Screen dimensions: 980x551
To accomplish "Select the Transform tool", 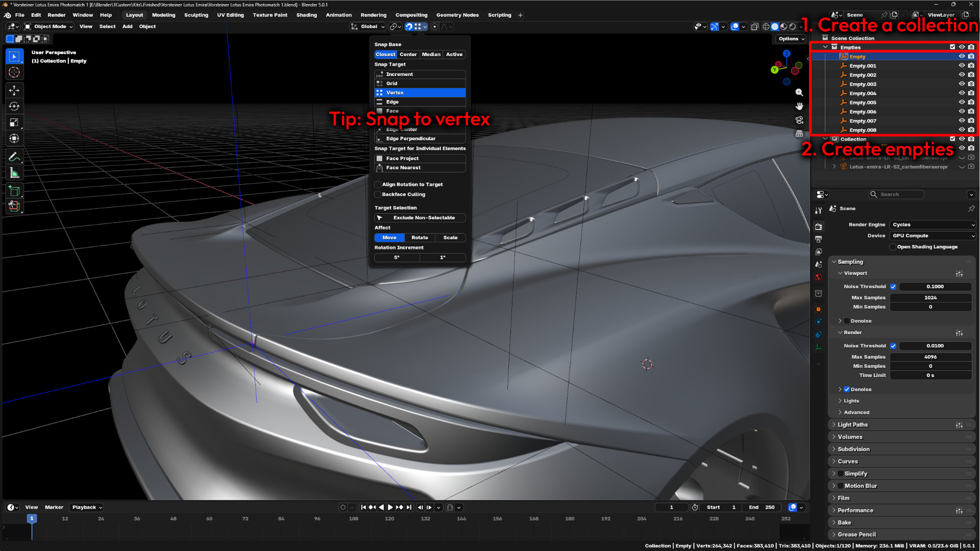I will point(14,138).
